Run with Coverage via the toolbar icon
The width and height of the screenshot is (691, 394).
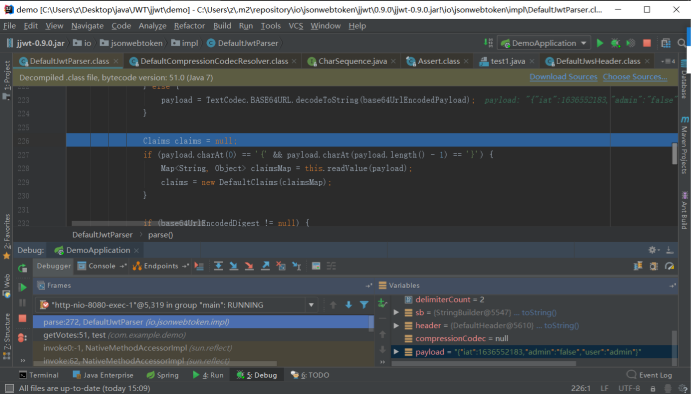(631, 43)
